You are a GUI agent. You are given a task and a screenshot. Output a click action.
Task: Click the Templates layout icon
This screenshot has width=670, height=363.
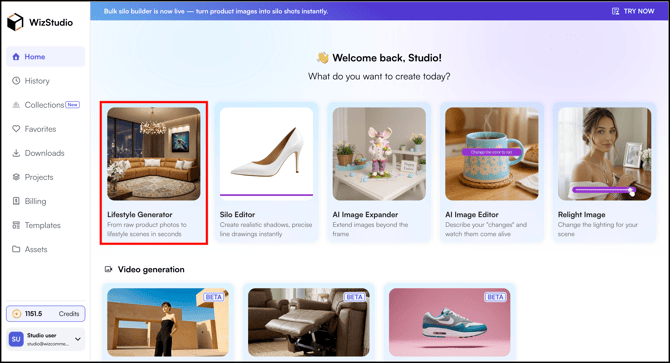click(x=16, y=225)
